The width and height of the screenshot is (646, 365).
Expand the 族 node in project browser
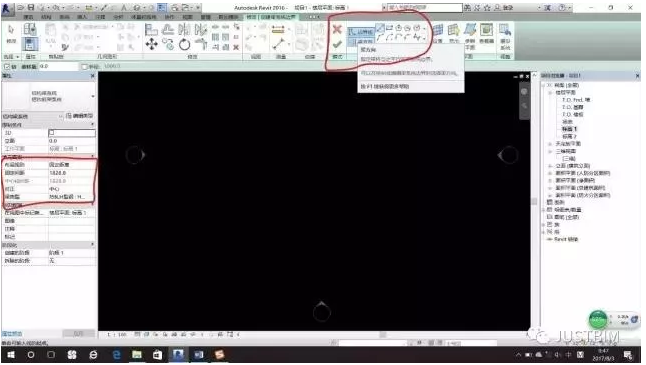[x=544, y=225]
